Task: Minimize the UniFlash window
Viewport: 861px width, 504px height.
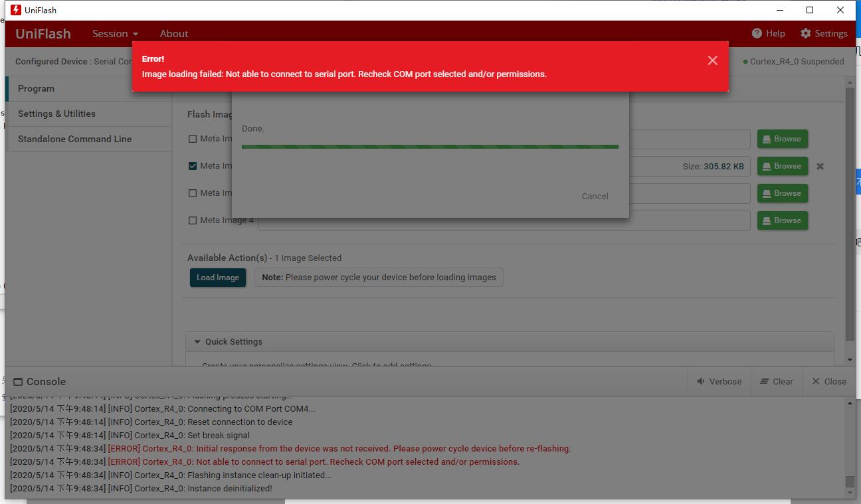Action: point(779,10)
